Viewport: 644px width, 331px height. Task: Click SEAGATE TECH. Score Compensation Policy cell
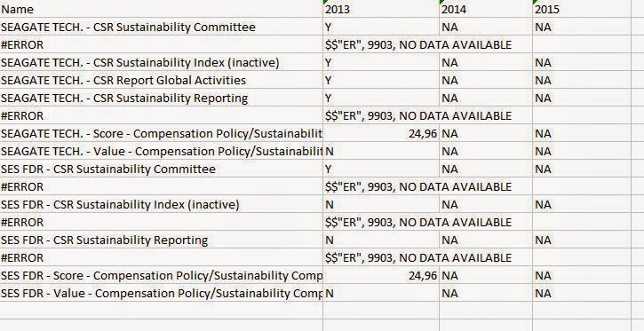point(162,133)
